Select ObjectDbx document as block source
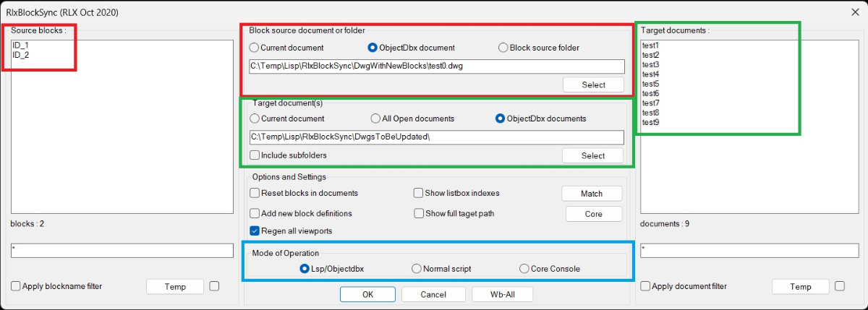868x310 pixels. 373,48
